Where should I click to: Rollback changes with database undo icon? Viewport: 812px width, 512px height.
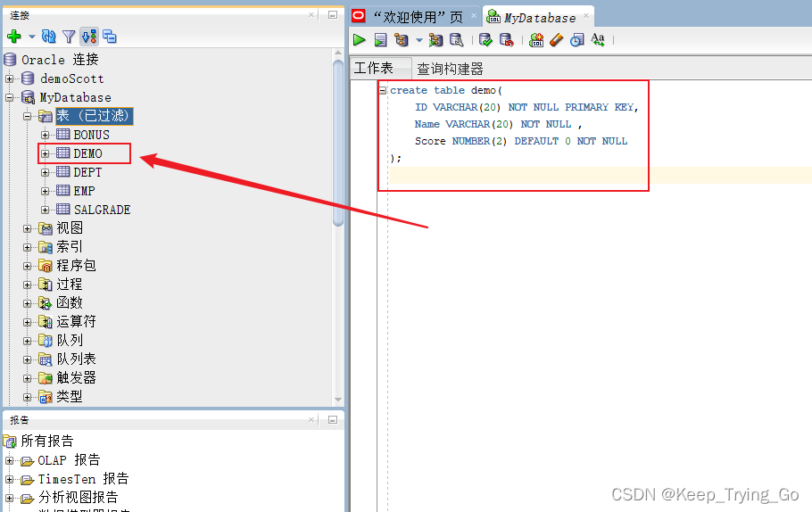pos(507,40)
